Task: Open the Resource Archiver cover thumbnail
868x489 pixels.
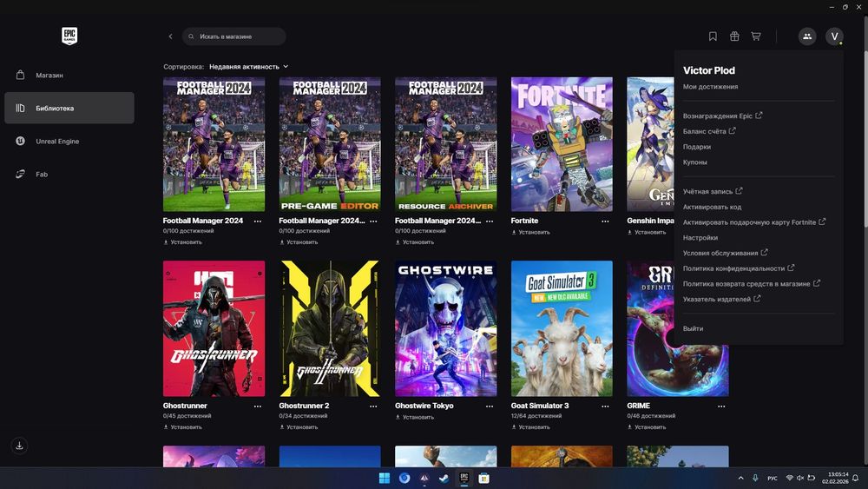Action: (445, 144)
